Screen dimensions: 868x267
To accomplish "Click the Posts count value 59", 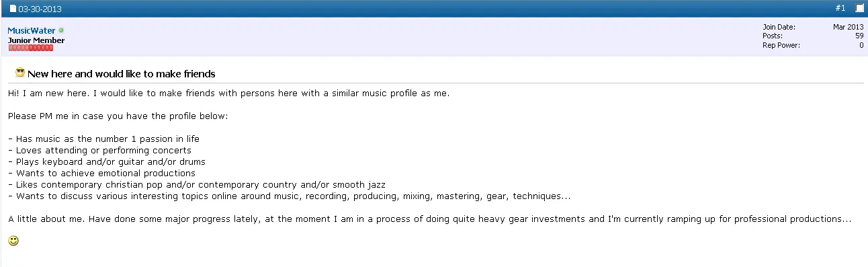I will [x=859, y=36].
